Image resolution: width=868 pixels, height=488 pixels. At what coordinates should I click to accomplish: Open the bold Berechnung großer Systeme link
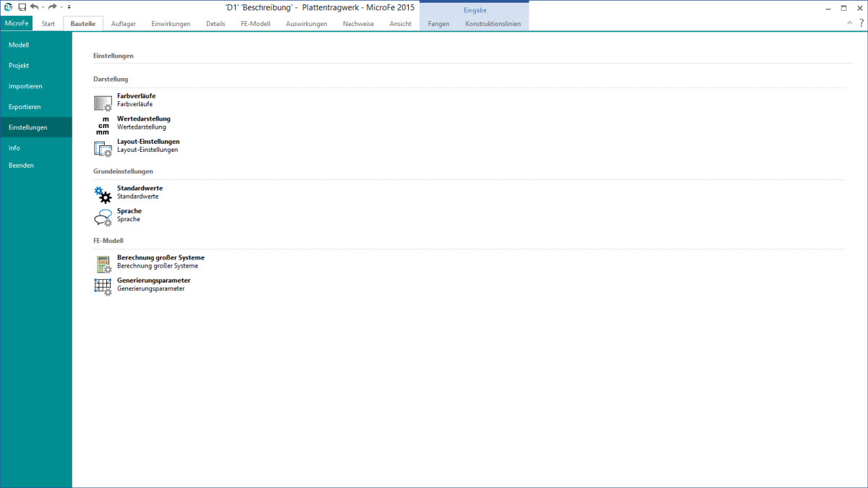click(x=161, y=257)
